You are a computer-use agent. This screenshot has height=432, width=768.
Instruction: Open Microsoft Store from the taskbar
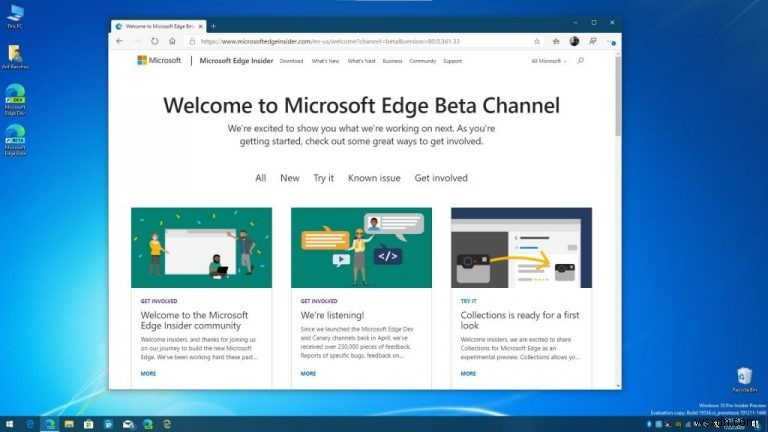point(89,424)
